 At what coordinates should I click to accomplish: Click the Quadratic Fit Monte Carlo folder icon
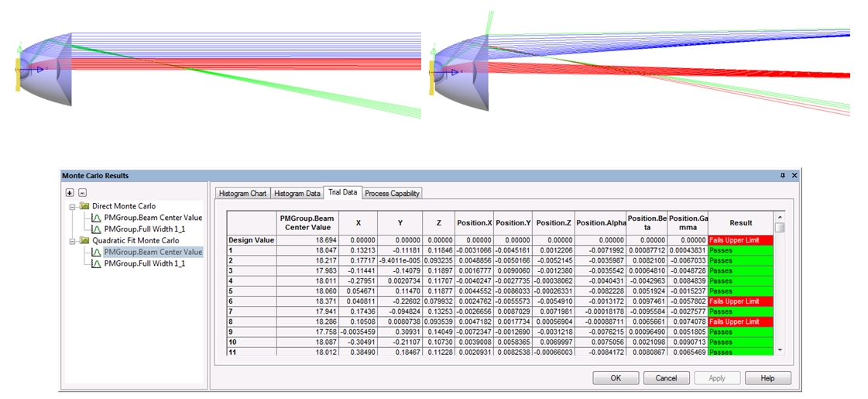85,241
